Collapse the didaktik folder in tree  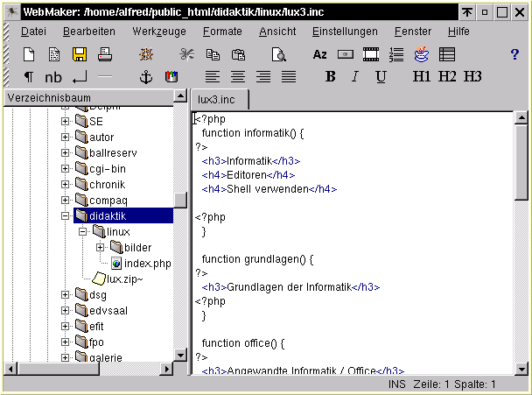tap(65, 216)
